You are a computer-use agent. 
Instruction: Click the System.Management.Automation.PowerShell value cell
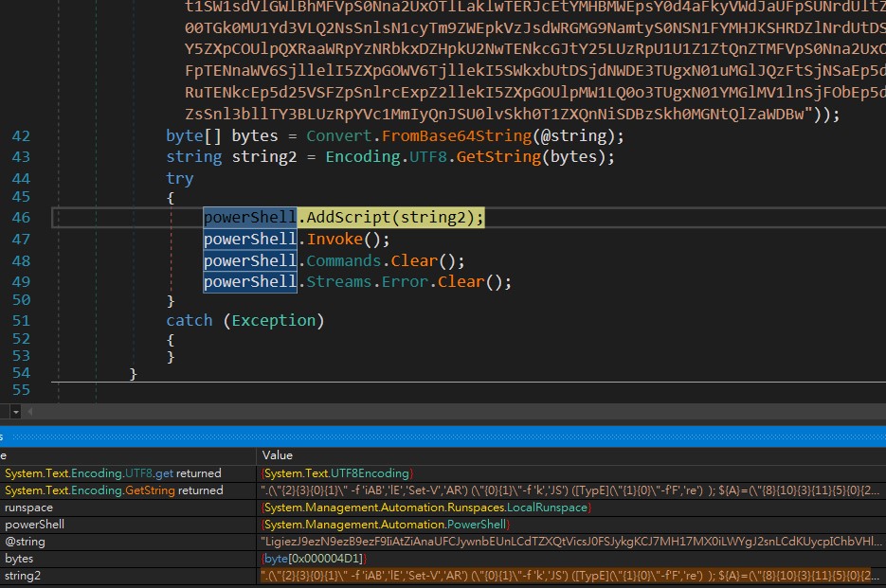point(386,525)
